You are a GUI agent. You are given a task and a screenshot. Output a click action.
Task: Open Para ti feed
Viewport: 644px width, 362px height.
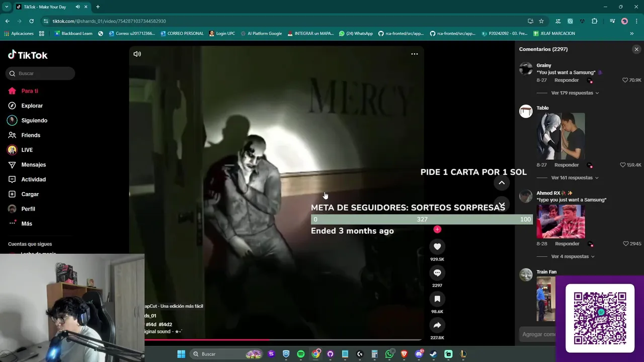pos(30,91)
